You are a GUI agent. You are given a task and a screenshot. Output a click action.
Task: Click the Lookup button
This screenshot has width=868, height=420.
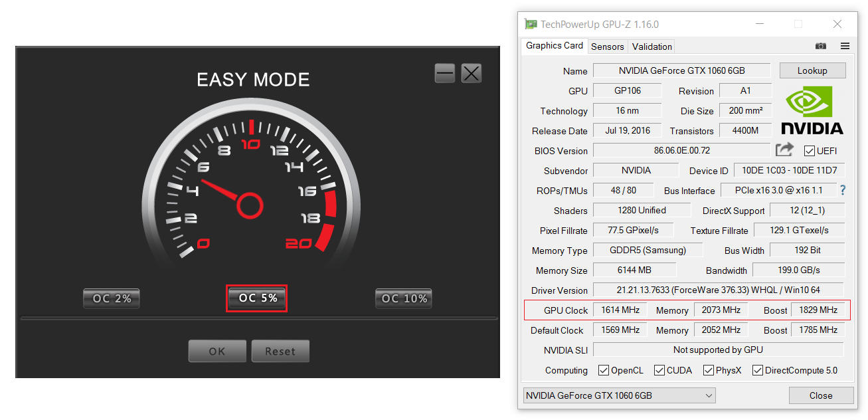point(812,70)
